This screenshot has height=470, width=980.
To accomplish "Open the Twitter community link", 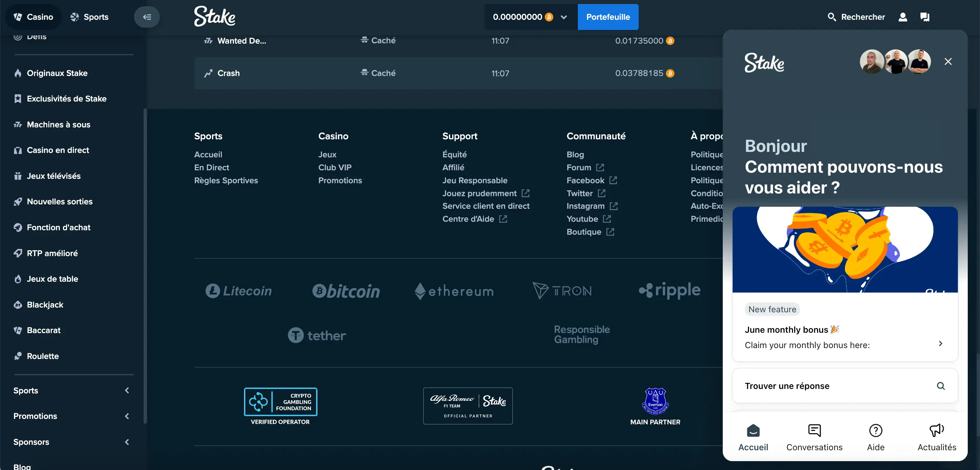I will point(586,193).
